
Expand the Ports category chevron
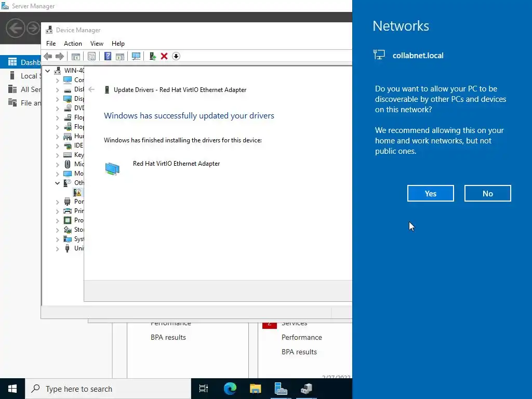tap(57, 202)
